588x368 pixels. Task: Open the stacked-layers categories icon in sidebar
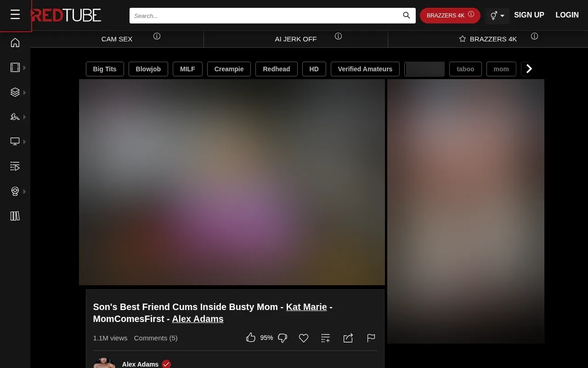pos(15,92)
